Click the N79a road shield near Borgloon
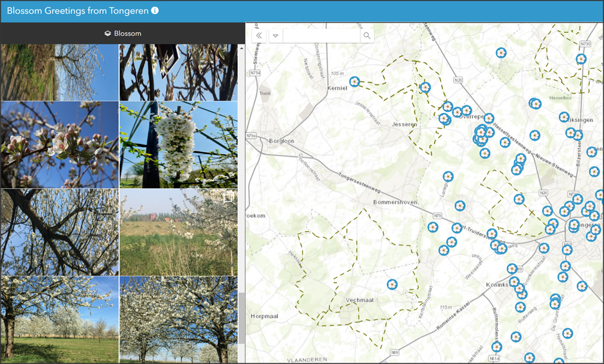Screen dimensions: 604x364 (x=251, y=136)
